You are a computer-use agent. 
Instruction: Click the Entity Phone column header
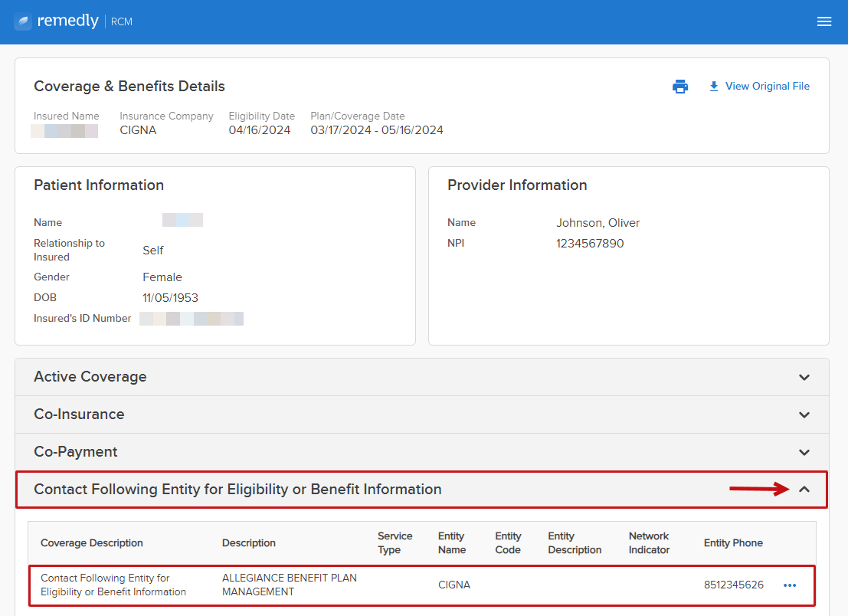(733, 543)
